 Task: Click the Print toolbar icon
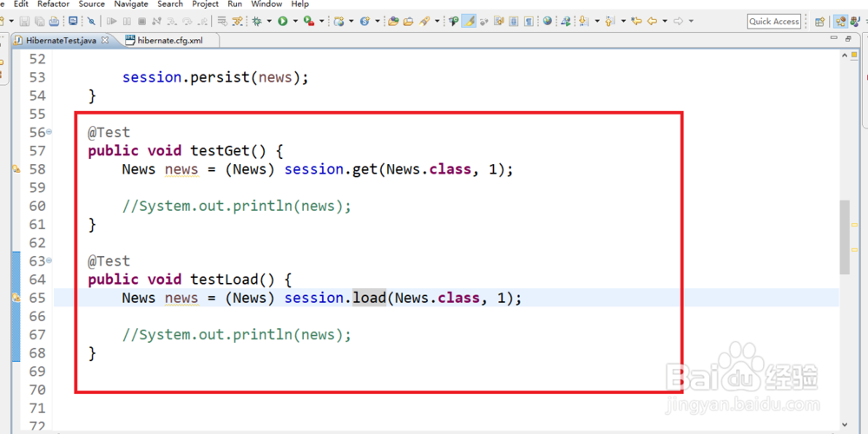(x=54, y=21)
